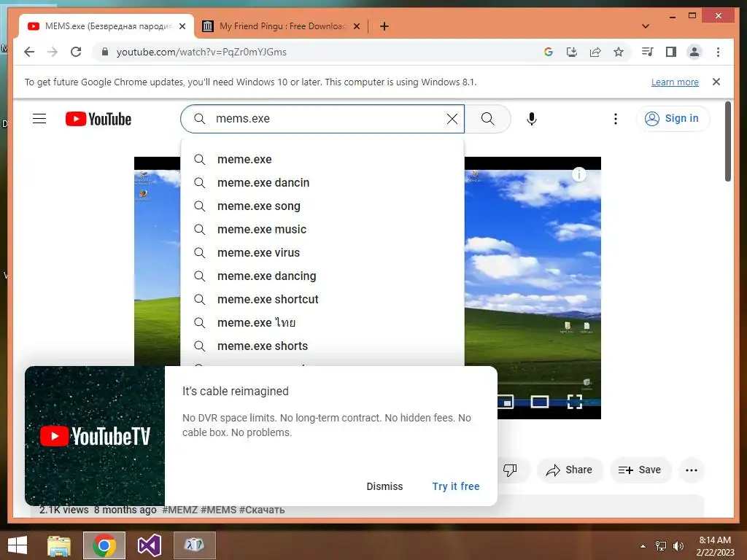The width and height of the screenshot is (747, 560).
Task: Show hidden tray icons
Action: tap(643, 546)
